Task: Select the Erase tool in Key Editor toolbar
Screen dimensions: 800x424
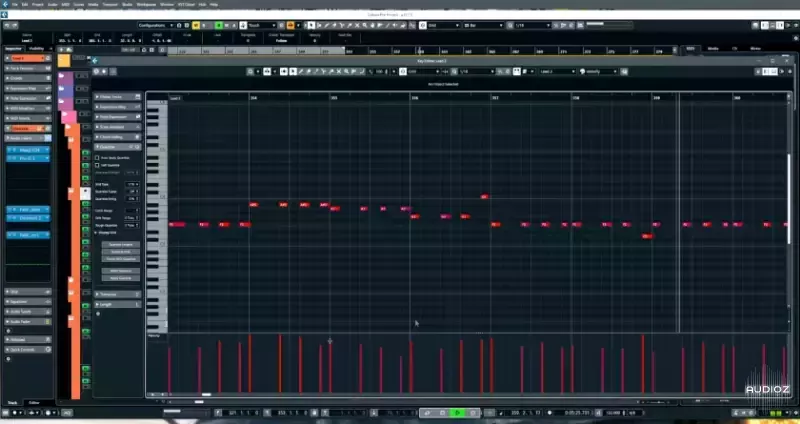Action: point(308,71)
